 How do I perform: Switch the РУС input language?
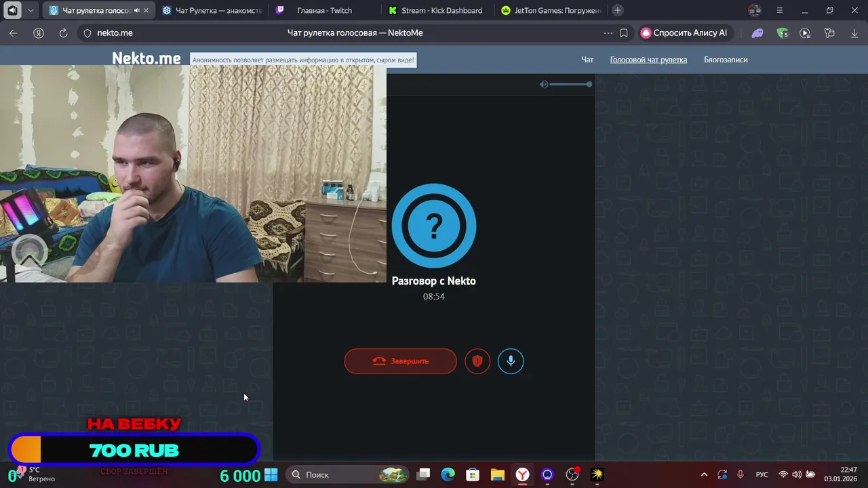pyautogui.click(x=762, y=474)
